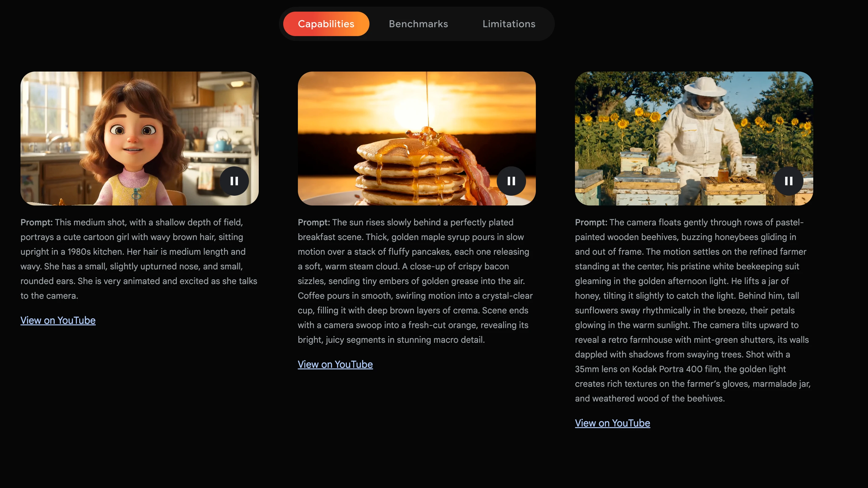Select the Capabilities tab
Image resolution: width=868 pixels, height=488 pixels.
(x=326, y=24)
